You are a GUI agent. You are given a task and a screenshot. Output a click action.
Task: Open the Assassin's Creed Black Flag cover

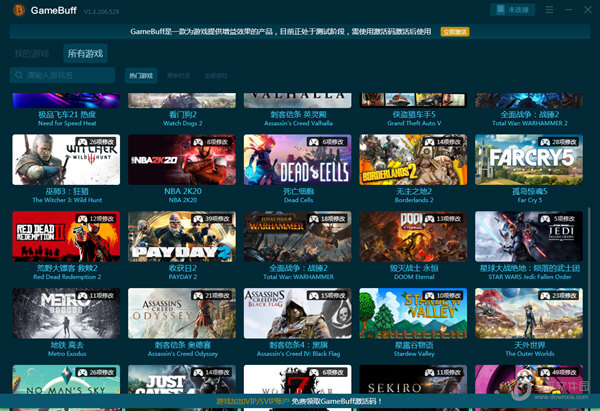(x=298, y=313)
